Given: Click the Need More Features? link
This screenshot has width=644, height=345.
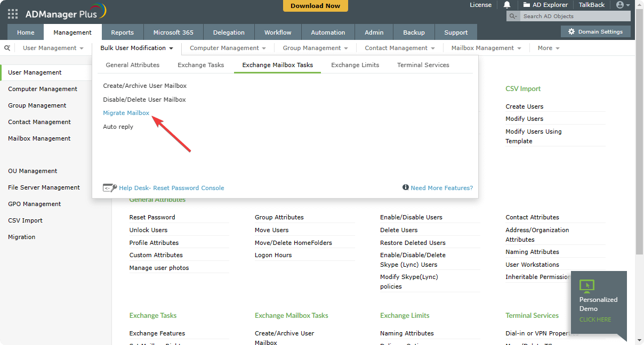Looking at the screenshot, I should click(441, 188).
